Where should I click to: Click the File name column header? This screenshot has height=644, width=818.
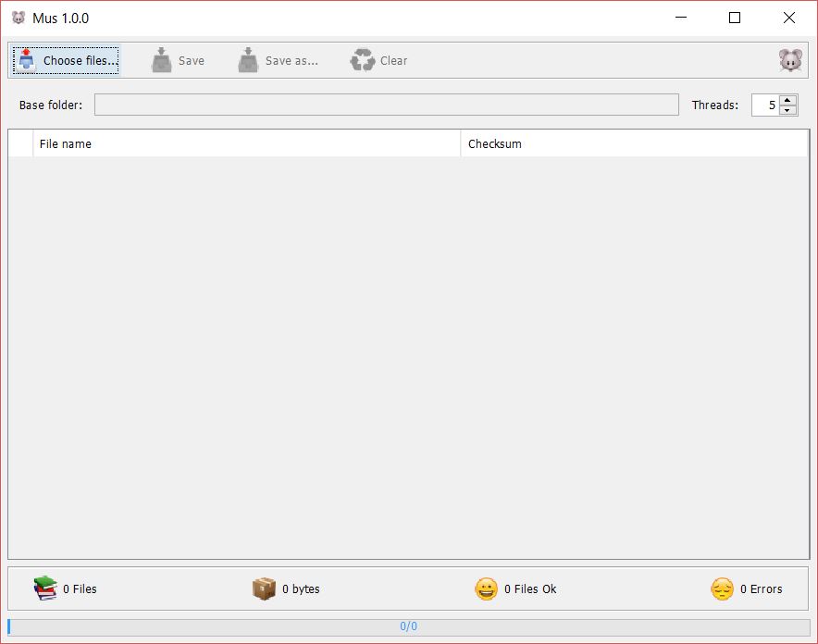pyautogui.click(x=247, y=144)
